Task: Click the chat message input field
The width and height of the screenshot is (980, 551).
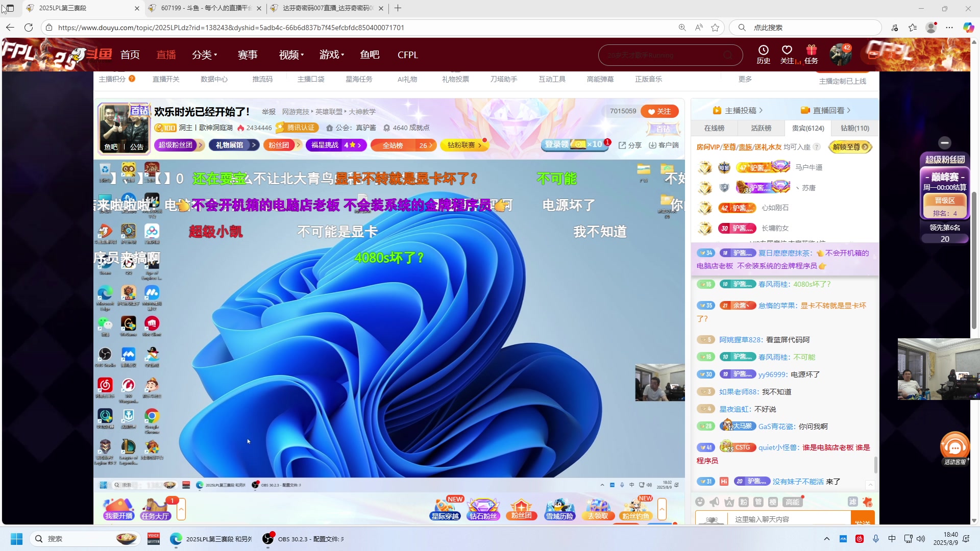Action: click(789, 519)
